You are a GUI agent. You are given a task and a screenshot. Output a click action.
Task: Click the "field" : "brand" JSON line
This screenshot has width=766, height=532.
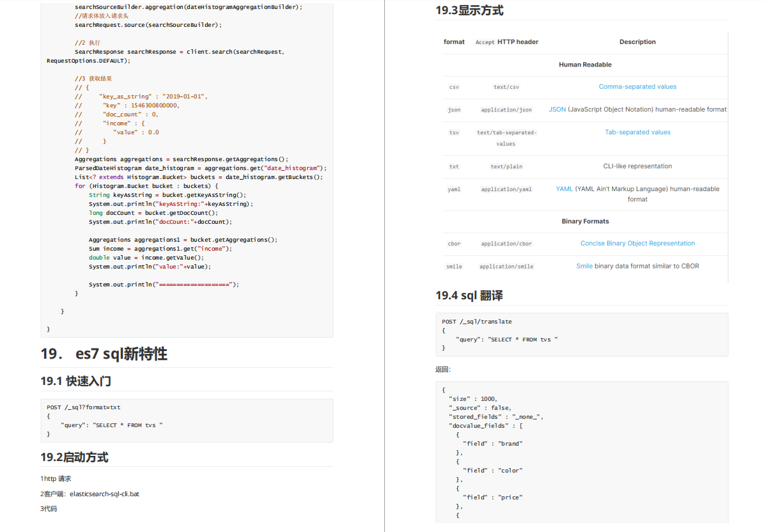coord(492,444)
